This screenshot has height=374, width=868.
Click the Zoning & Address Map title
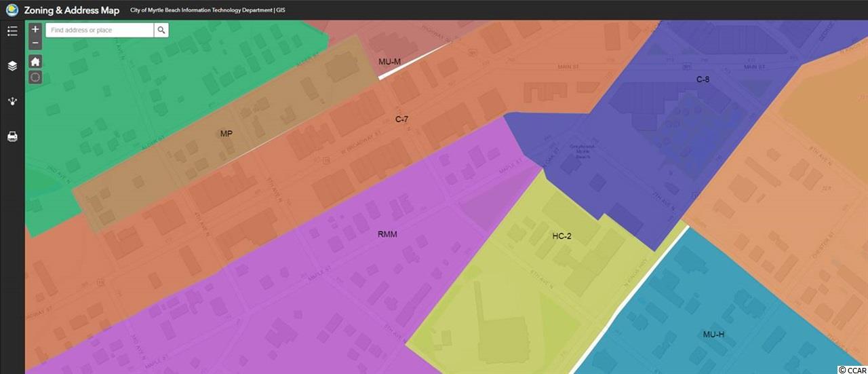[71, 10]
